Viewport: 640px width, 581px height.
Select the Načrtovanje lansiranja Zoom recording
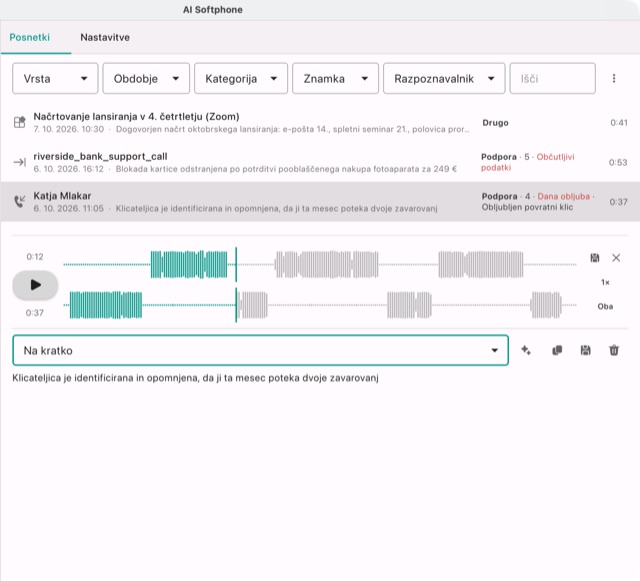click(x=320, y=122)
